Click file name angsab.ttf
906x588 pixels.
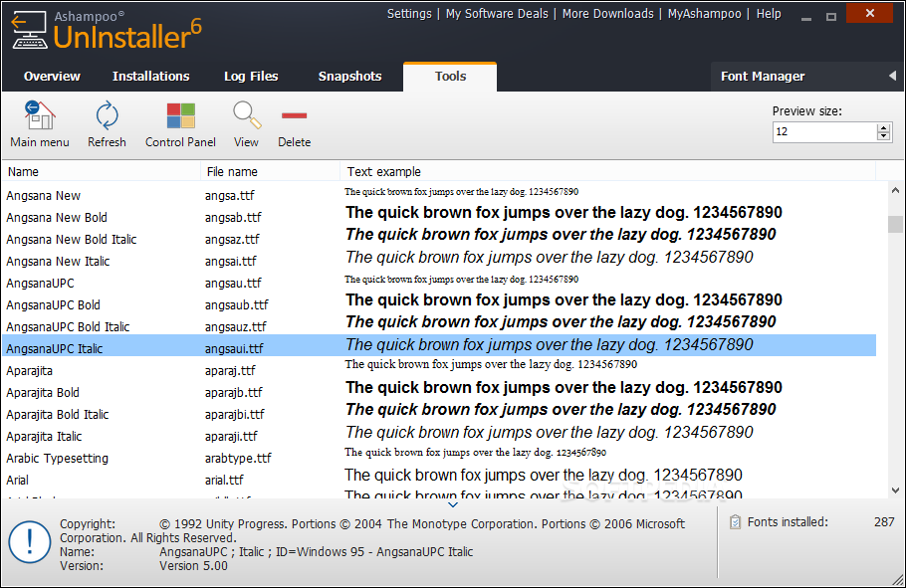233,218
